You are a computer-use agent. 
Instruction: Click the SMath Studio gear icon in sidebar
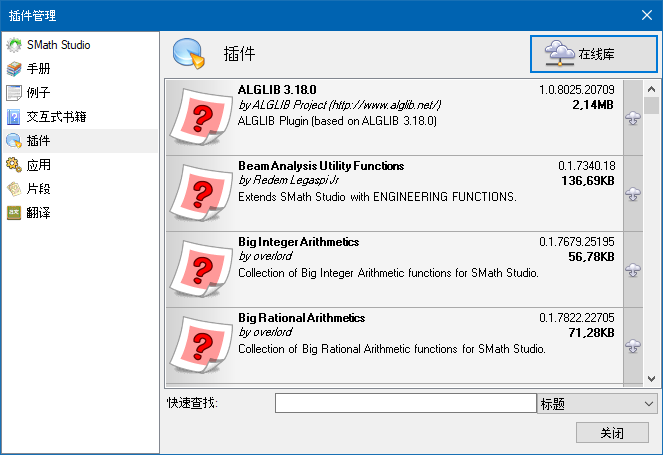click(14, 45)
